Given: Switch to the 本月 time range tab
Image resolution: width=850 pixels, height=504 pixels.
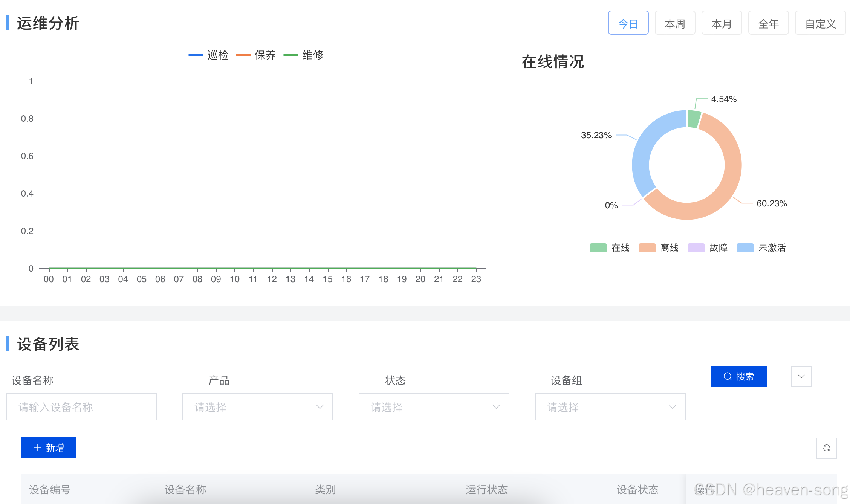Looking at the screenshot, I should tap(722, 23).
